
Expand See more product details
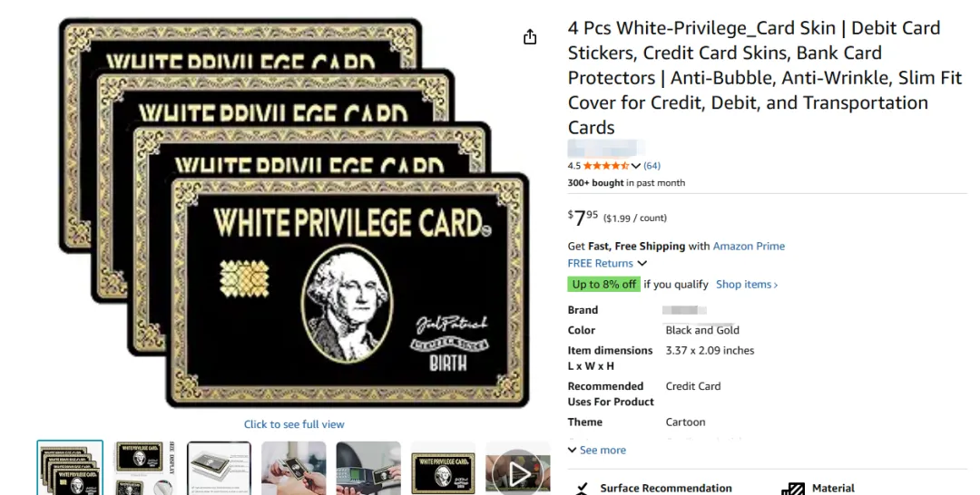[597, 450]
